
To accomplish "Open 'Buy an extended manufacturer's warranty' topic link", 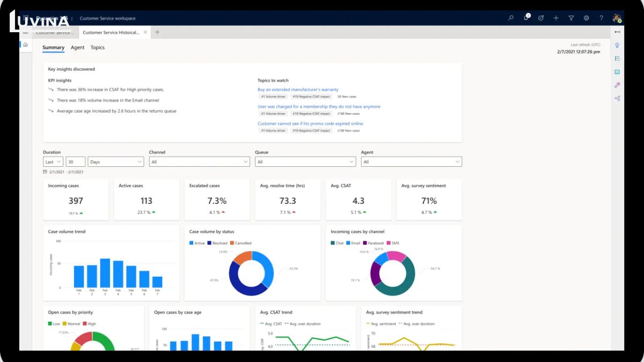I will point(298,90).
